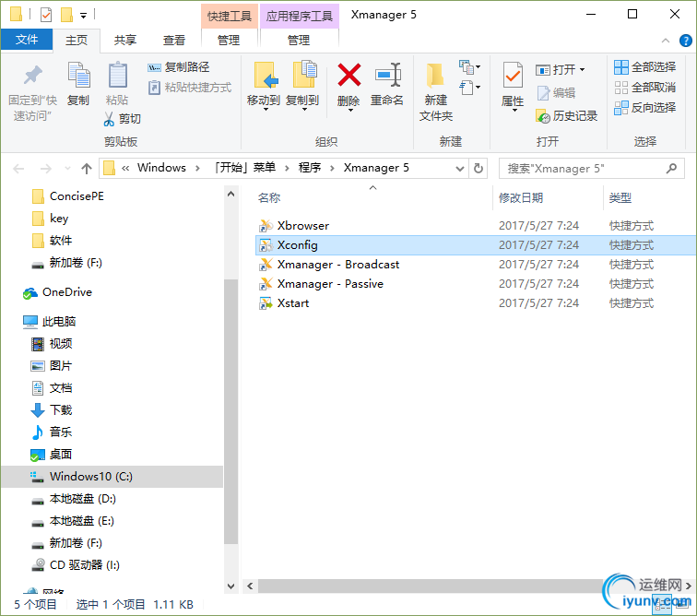This screenshot has width=697, height=616.
Task: Click the Windows breadcrumb in address bar
Action: click(162, 168)
